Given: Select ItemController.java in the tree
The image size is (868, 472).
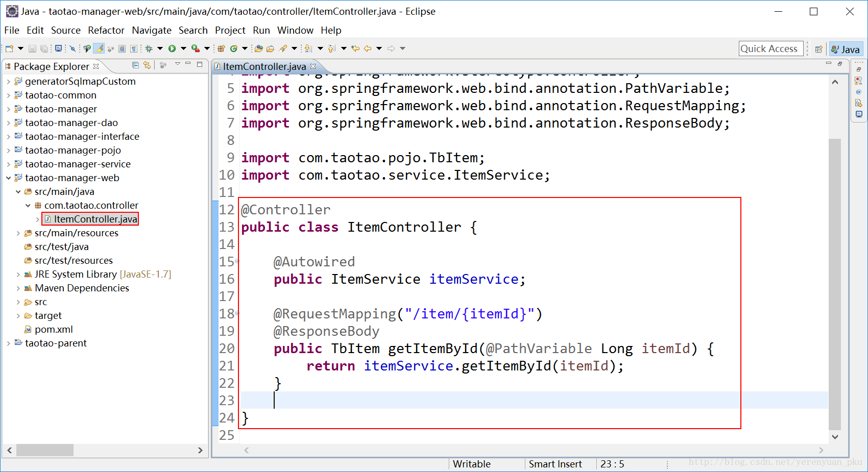Looking at the screenshot, I should click(x=91, y=219).
